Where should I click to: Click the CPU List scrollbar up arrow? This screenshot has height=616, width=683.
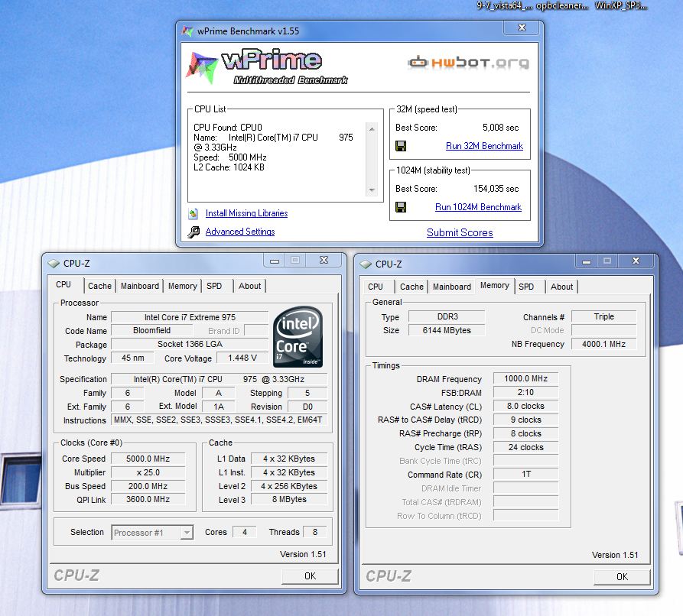(372, 129)
